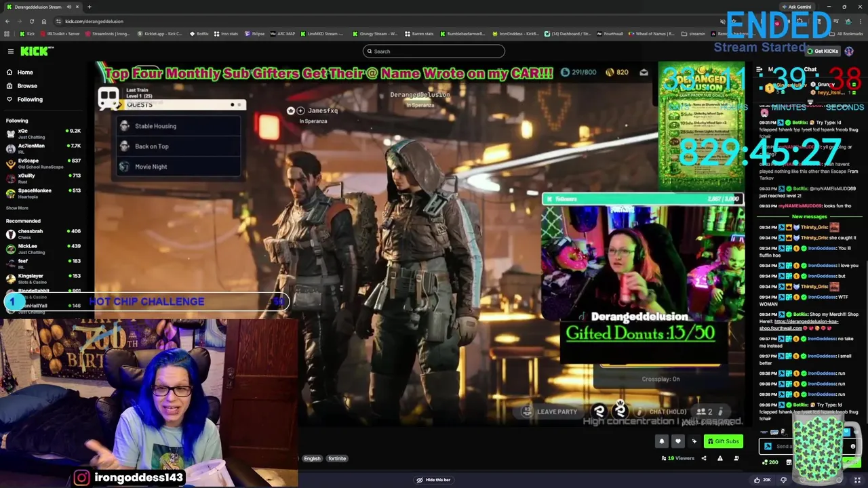Click the browser home button

[44, 21]
